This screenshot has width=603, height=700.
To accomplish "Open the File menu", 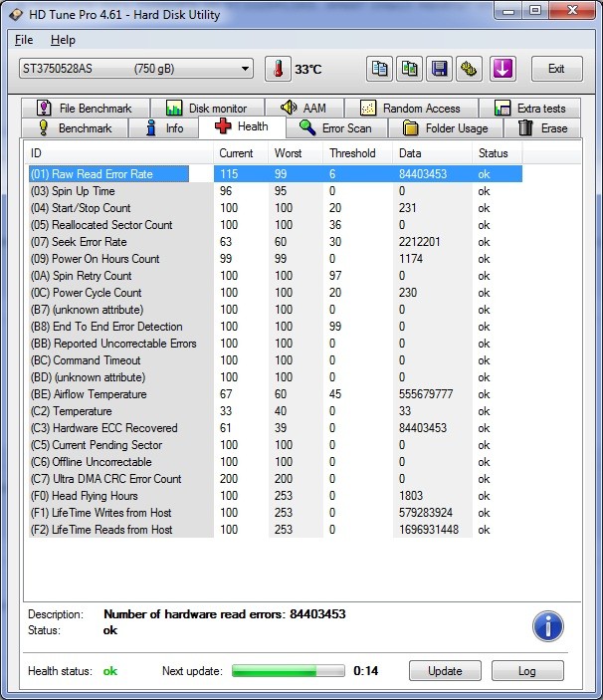I will (x=24, y=40).
